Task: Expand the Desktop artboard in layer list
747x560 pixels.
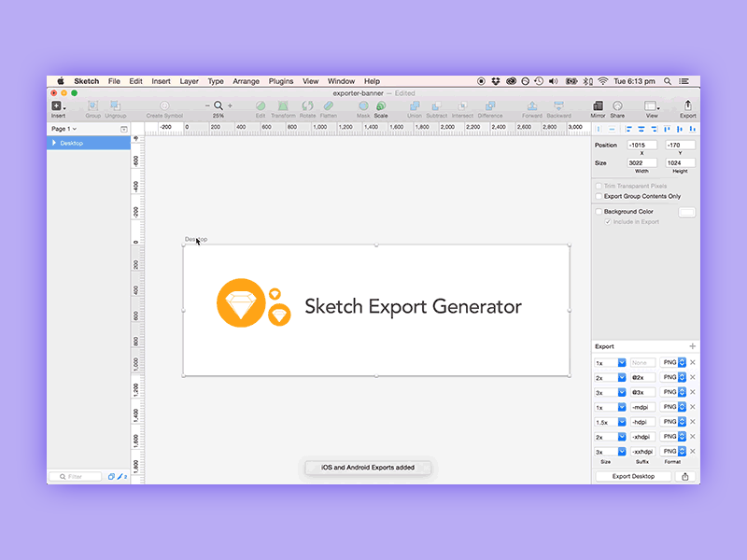Action: point(54,143)
